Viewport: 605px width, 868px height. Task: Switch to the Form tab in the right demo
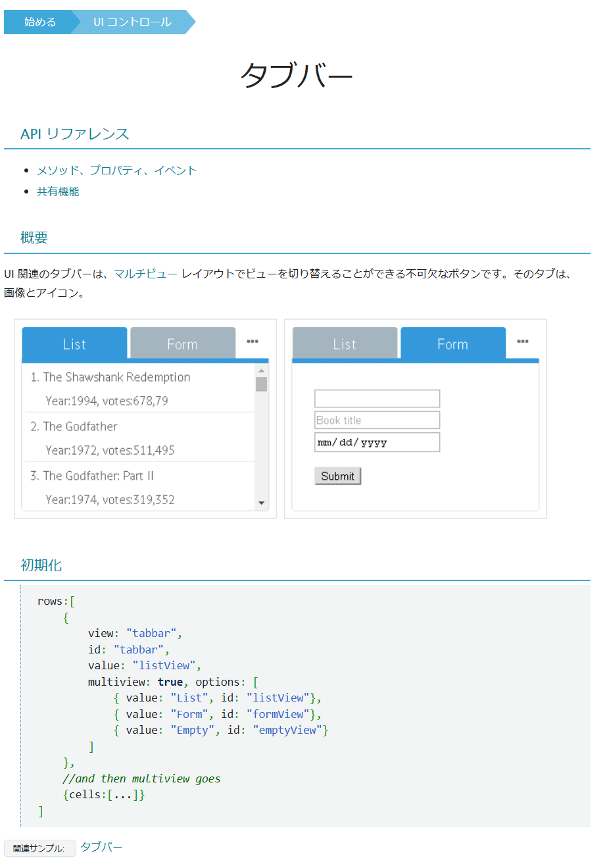click(452, 344)
